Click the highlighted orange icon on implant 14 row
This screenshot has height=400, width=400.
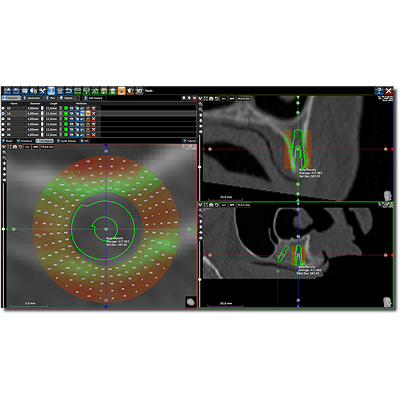pyautogui.click(x=88, y=113)
